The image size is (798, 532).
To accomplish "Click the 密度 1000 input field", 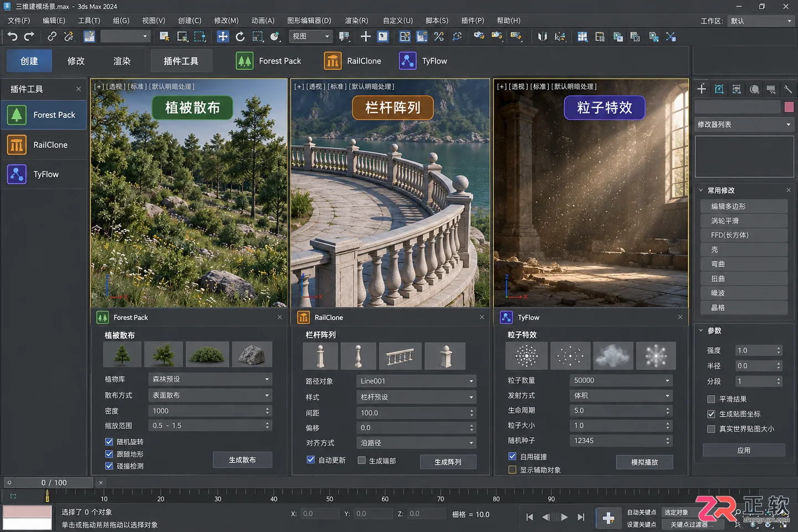I will click(211, 411).
